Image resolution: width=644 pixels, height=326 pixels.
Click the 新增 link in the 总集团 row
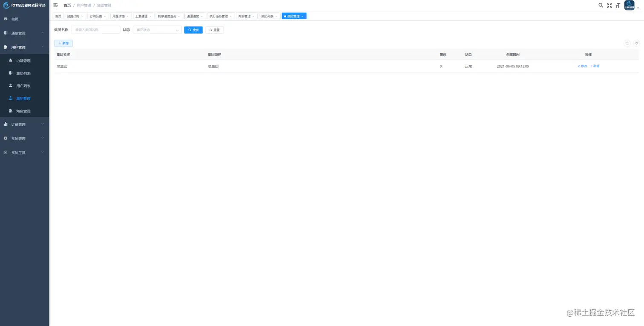pyautogui.click(x=595, y=66)
